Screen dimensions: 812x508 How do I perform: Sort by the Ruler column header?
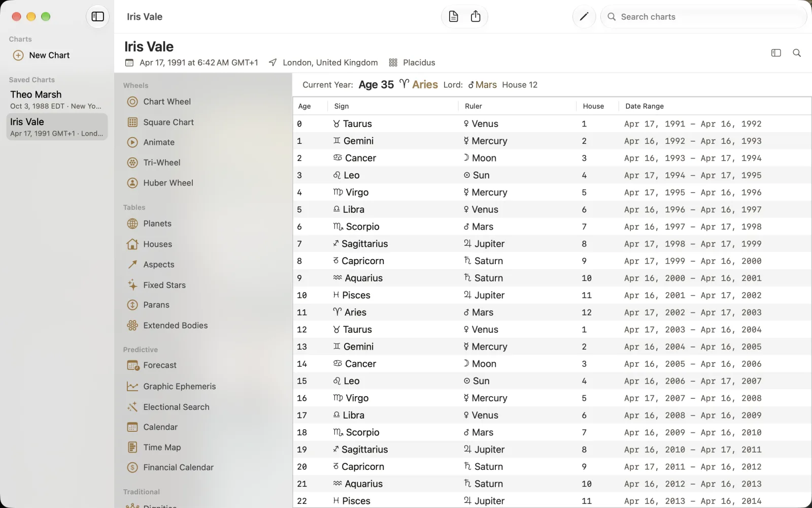473,106
